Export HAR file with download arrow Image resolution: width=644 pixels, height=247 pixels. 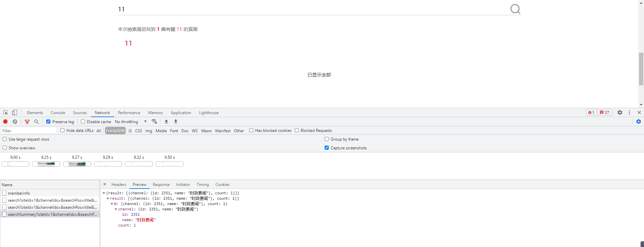176,121
